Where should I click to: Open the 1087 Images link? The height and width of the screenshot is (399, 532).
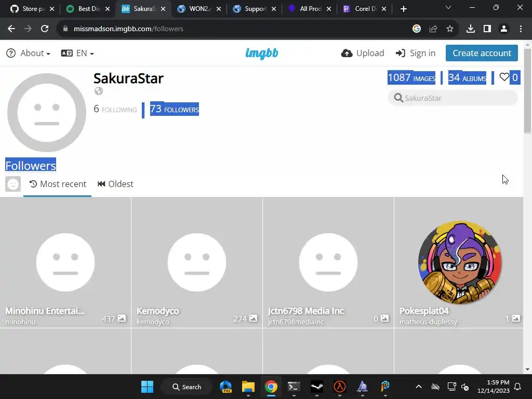(x=411, y=78)
